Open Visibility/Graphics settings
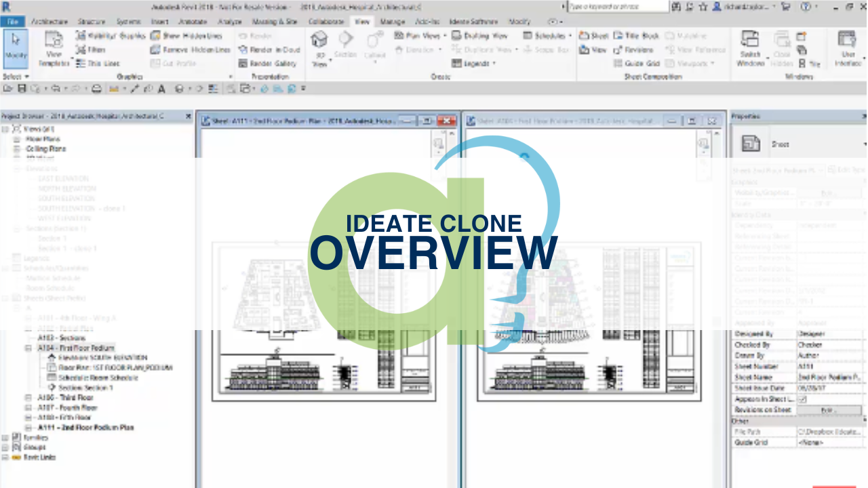 110,36
